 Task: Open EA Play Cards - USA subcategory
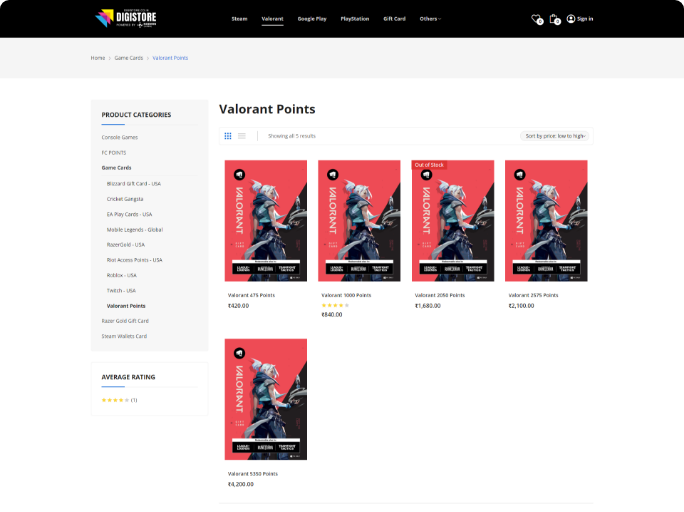(129, 214)
